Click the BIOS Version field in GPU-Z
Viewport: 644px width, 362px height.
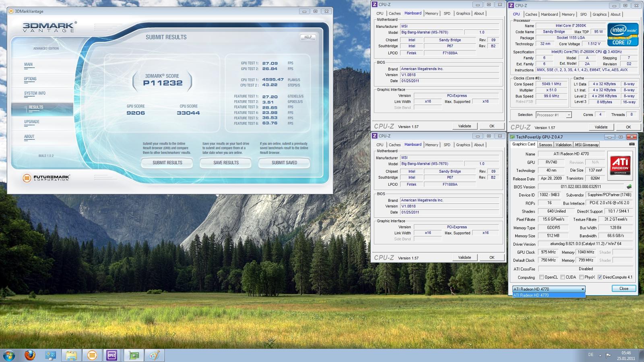(x=581, y=186)
